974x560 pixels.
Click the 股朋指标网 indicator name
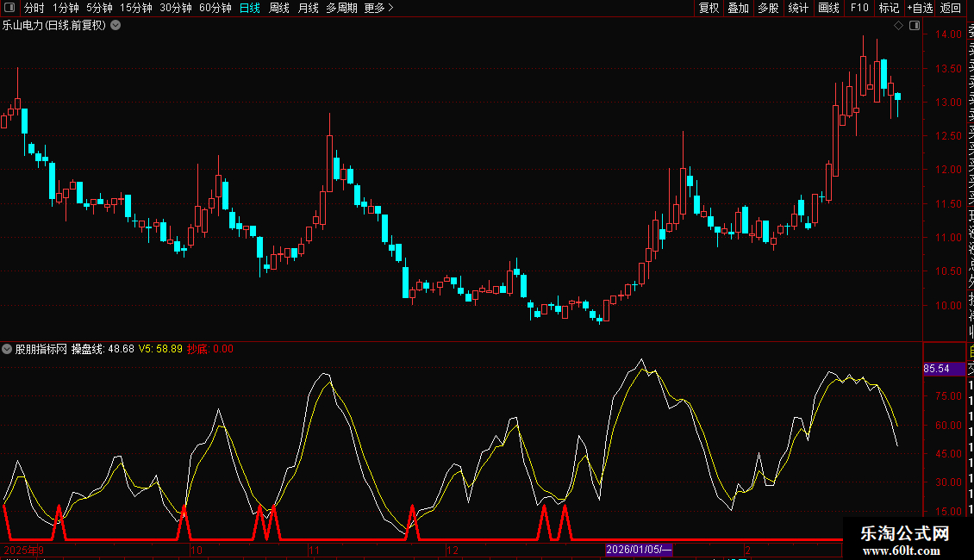(x=41, y=349)
